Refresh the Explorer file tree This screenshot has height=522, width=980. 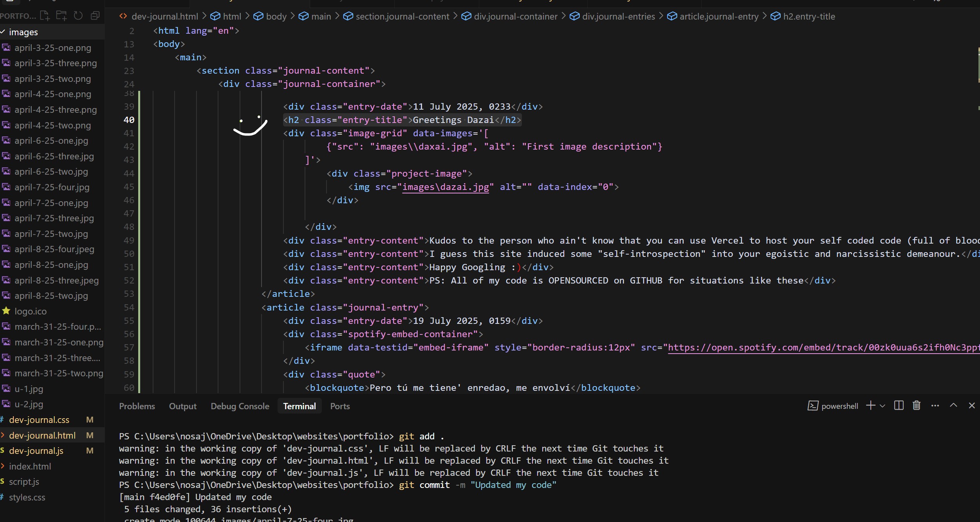pos(78,16)
